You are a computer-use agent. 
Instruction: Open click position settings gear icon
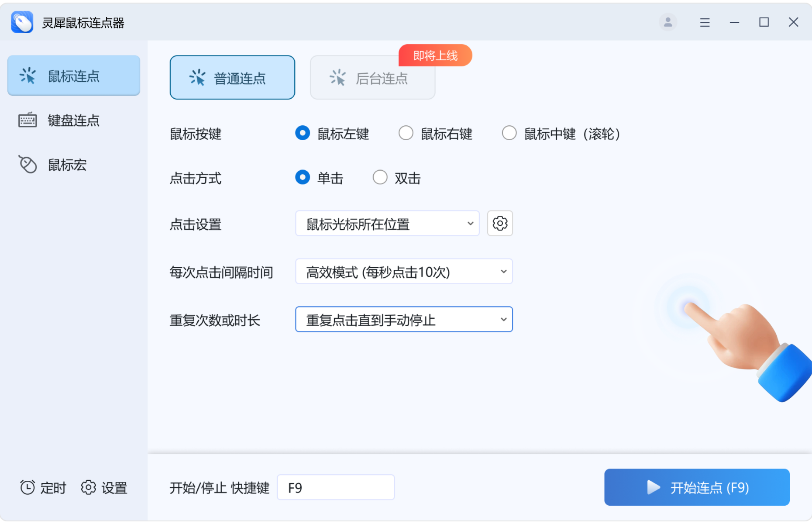(x=500, y=224)
